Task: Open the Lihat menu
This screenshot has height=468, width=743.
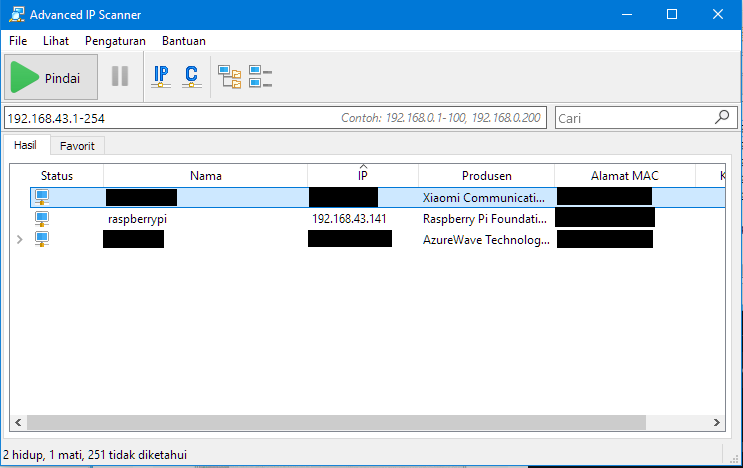Action: 56,41
